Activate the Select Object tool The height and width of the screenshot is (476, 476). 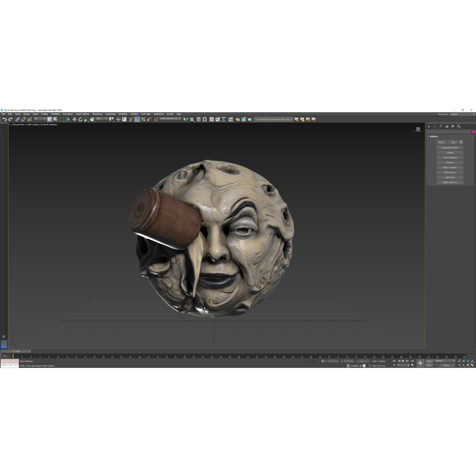50,119
